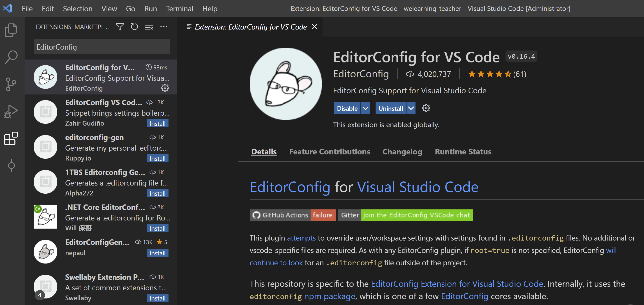
Task: Install .NET Core EditorConfig extension
Action: [x=157, y=228]
